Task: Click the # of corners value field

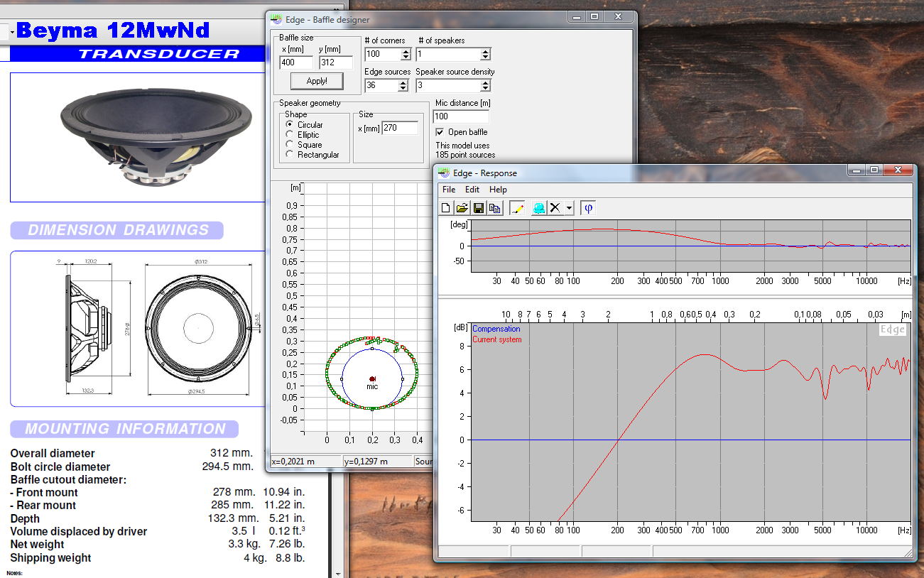Action: (x=383, y=54)
